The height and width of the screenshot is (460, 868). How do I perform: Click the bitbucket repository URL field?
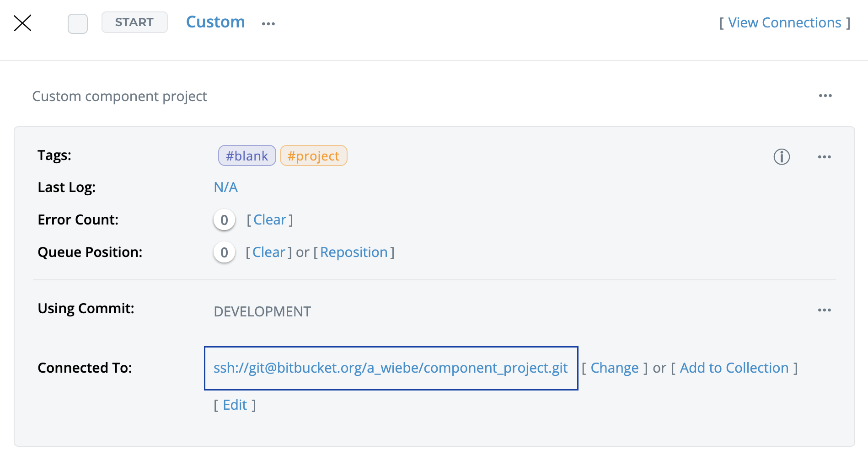(x=391, y=368)
